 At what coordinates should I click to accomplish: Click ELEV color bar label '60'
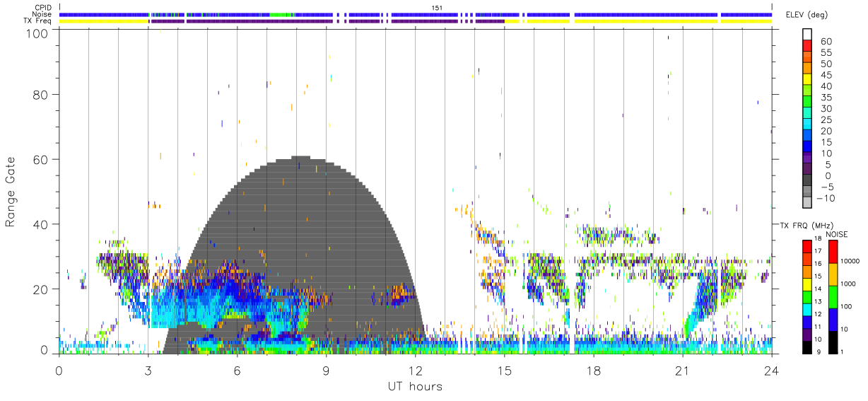click(825, 42)
